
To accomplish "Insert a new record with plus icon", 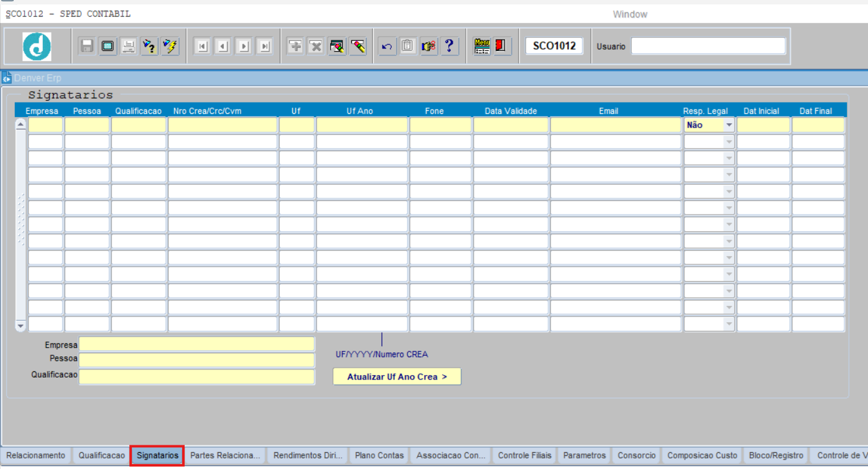I will coord(295,46).
